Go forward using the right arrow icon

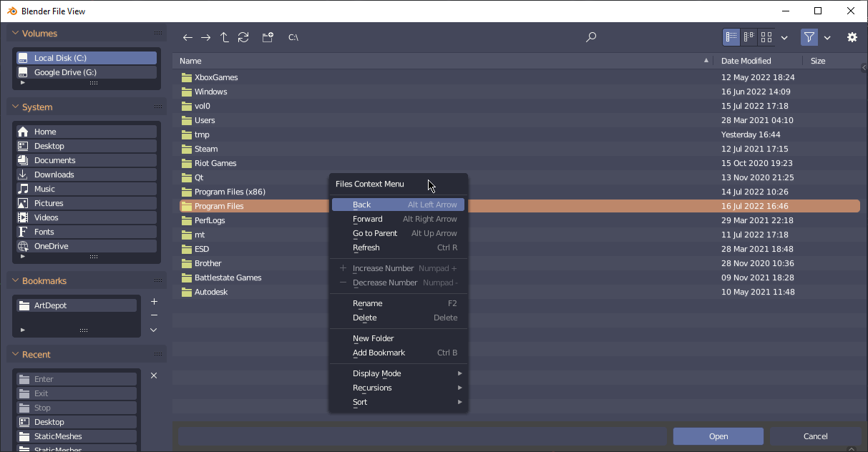[206, 37]
